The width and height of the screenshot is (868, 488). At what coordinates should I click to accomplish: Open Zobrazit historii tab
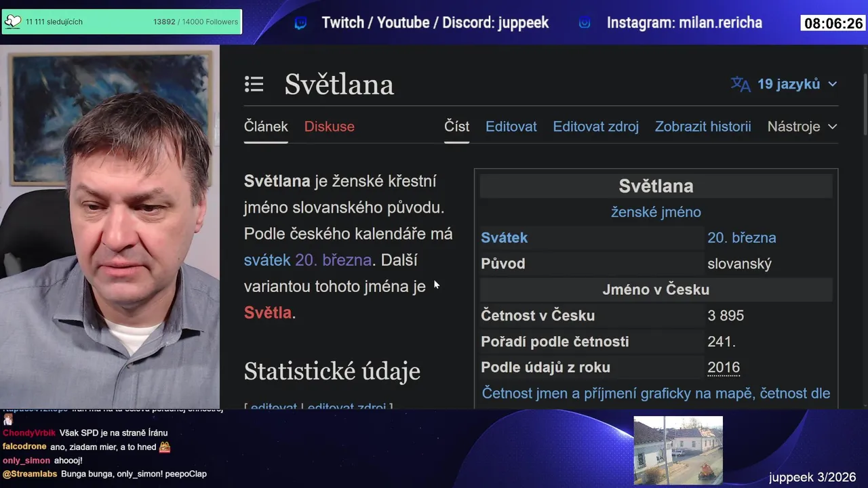703,126
